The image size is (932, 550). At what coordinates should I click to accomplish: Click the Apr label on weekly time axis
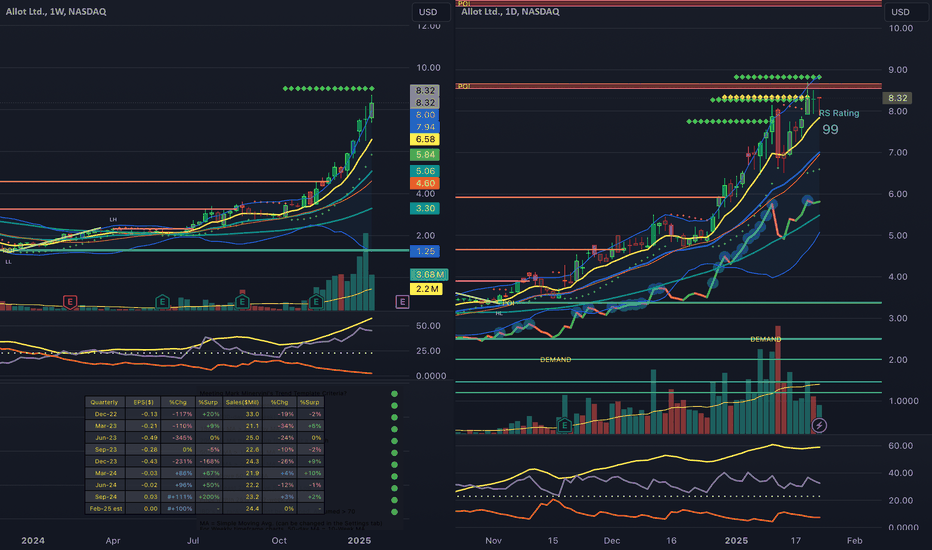tap(113, 540)
